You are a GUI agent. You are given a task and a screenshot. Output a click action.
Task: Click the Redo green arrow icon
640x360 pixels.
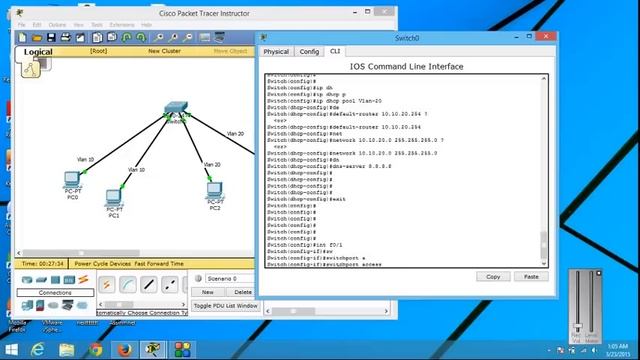[141, 38]
